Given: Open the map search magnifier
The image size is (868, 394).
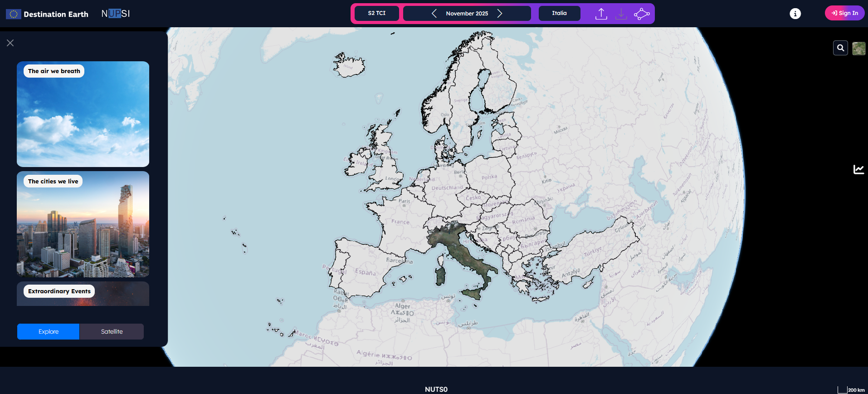Looking at the screenshot, I should (x=840, y=48).
